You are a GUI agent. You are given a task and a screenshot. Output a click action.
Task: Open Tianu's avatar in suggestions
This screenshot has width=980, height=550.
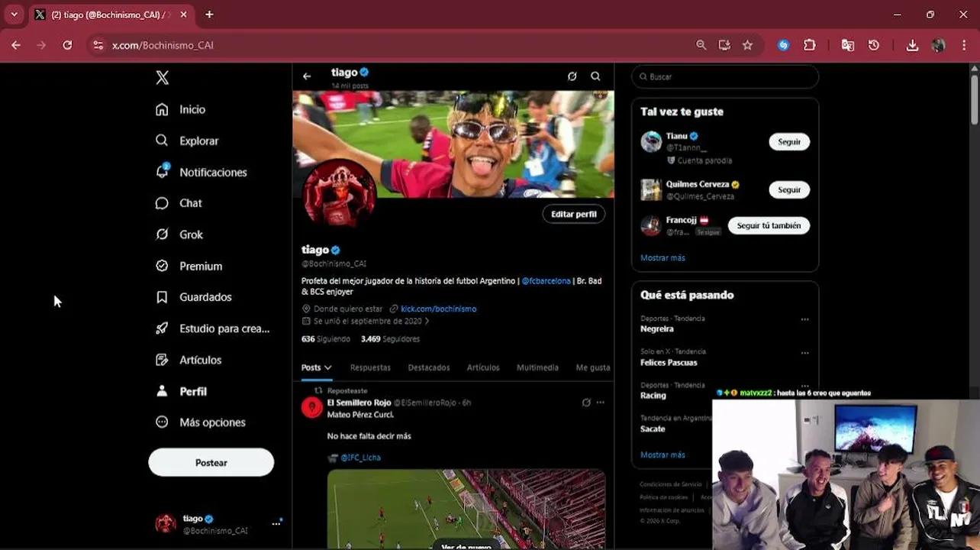[x=651, y=141]
